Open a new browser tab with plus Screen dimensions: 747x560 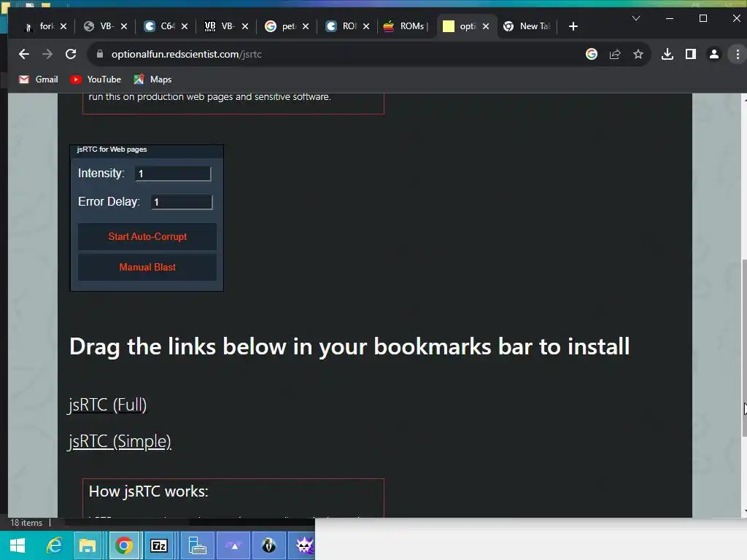click(573, 26)
